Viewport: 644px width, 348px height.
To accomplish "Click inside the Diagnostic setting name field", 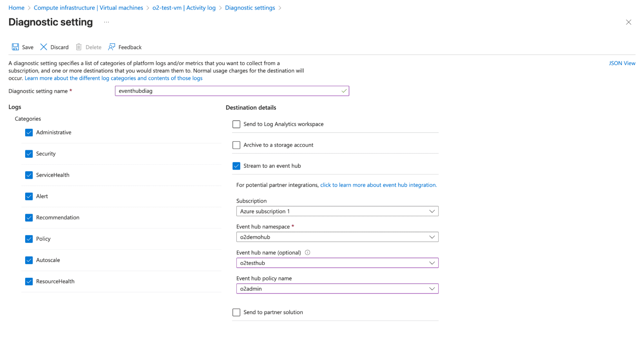I will [x=226, y=91].
